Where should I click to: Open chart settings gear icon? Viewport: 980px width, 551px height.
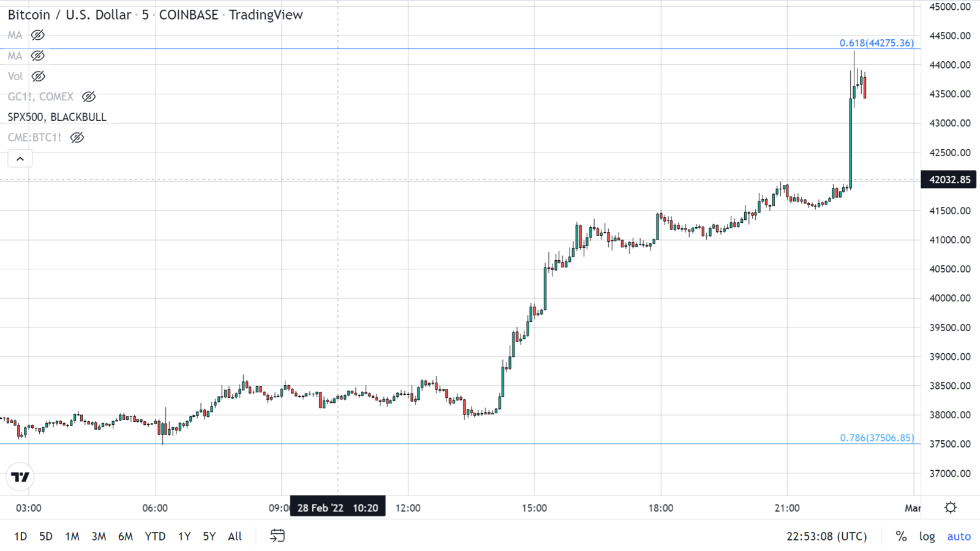pyautogui.click(x=951, y=508)
